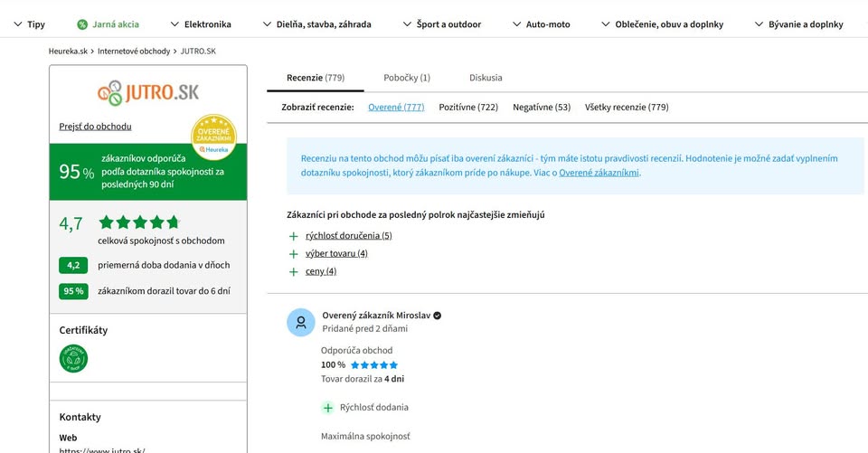The width and height of the screenshot is (868, 453).
Task: Click the Certifikáty section heading
Action: [83, 330]
